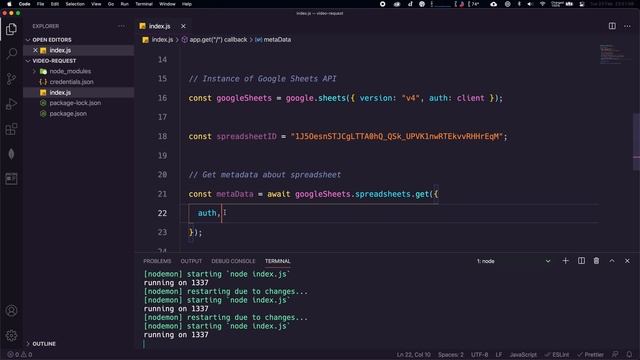640x360 pixels.
Task: Open the terminal selector dropdown 1: node
Action: (513, 261)
